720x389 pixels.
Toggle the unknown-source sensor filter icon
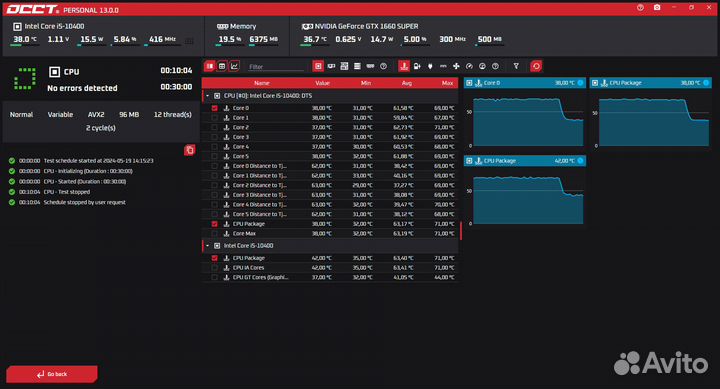click(x=383, y=66)
